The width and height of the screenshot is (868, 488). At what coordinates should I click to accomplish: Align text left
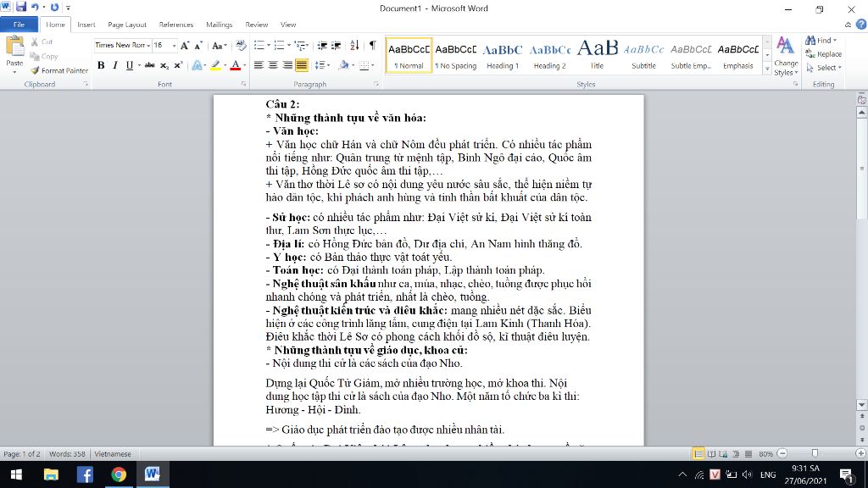click(259, 65)
